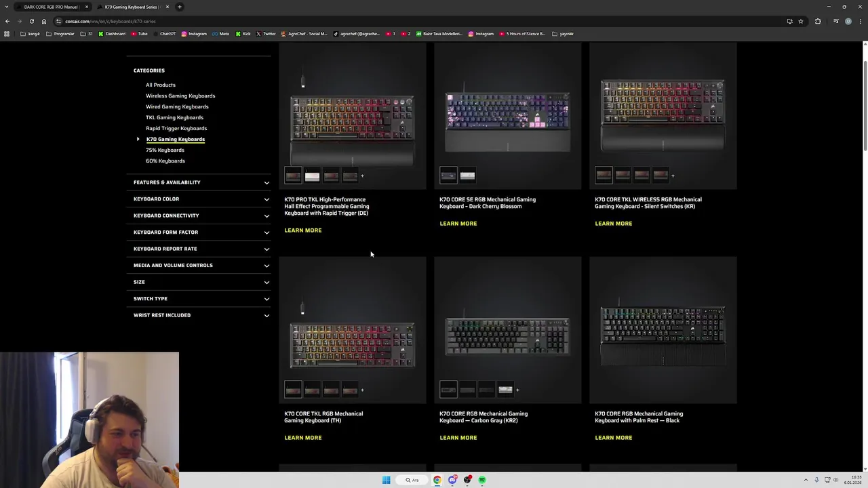868x488 pixels.
Task: Learn more about K70 CORE TKL WIRELESS
Action: click(x=614, y=224)
